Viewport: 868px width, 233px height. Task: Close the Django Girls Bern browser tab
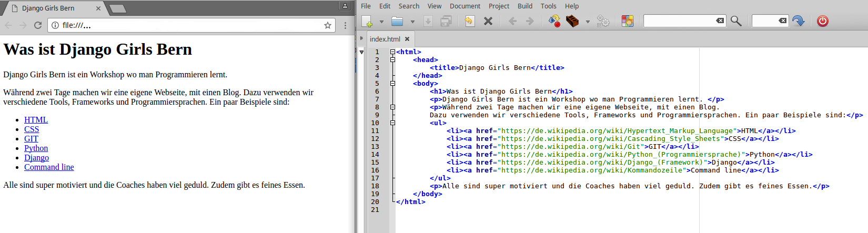pos(98,8)
